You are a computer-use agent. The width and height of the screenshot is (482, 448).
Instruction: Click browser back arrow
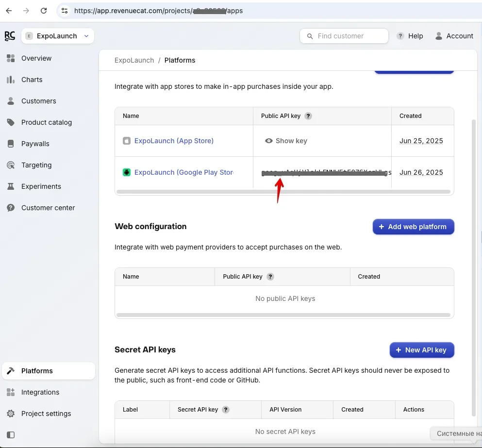(9, 11)
